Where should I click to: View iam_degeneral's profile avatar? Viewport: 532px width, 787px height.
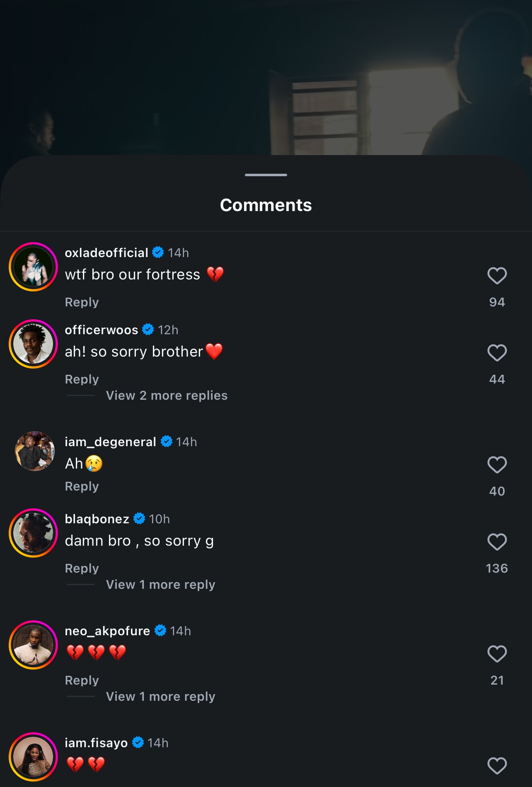pyautogui.click(x=35, y=451)
